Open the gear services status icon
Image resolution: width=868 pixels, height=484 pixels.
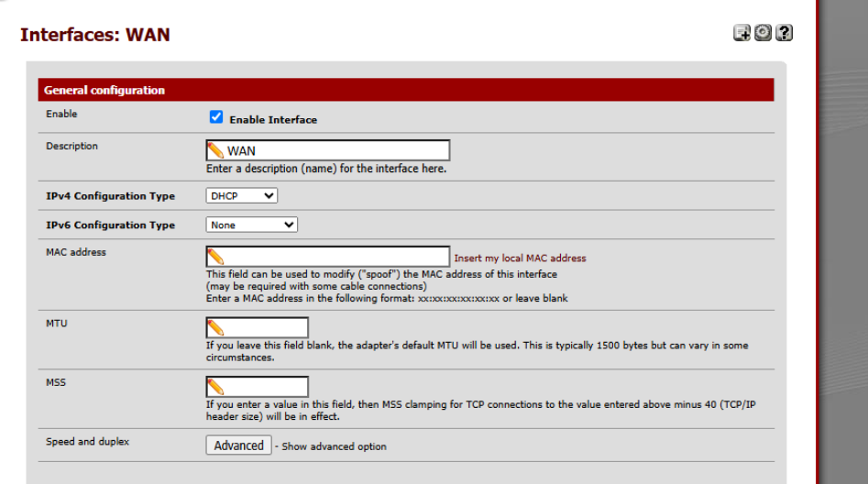pyautogui.click(x=763, y=33)
